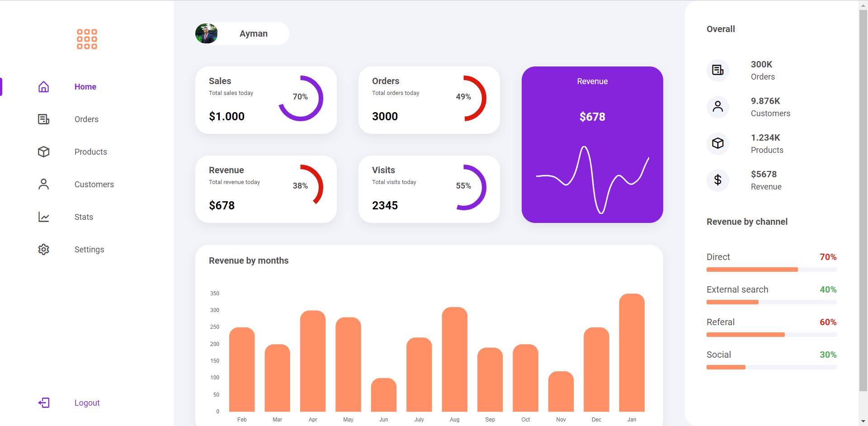Click the $678 value in purple card
868x426 pixels.
[592, 117]
